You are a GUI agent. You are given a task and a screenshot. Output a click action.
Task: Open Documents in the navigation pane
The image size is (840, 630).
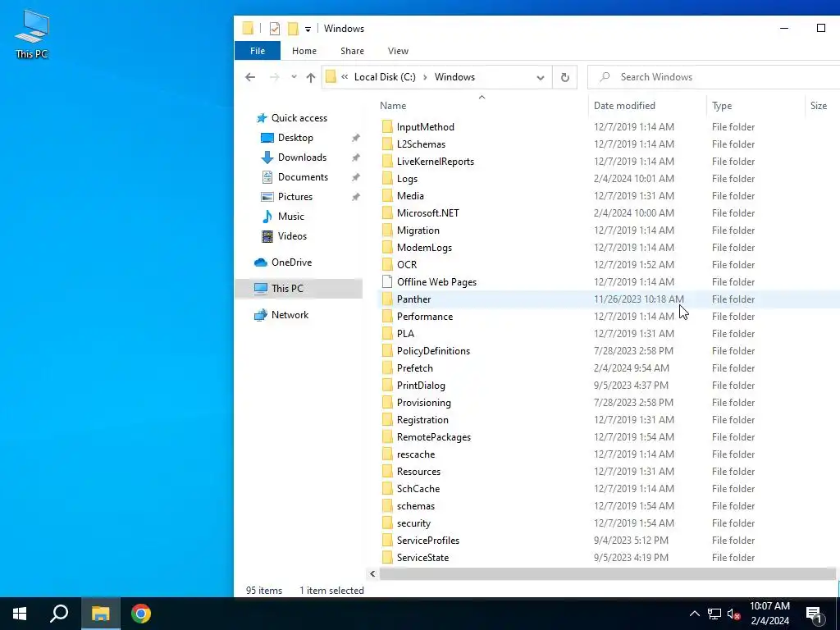pyautogui.click(x=303, y=177)
